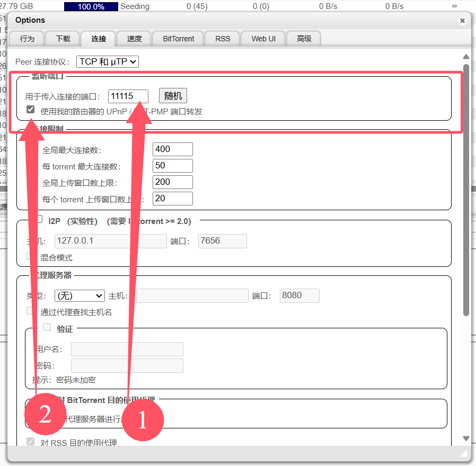Click the scrollbar up arrow in Options
This screenshot has height=466, width=476.
pyautogui.click(x=466, y=57)
